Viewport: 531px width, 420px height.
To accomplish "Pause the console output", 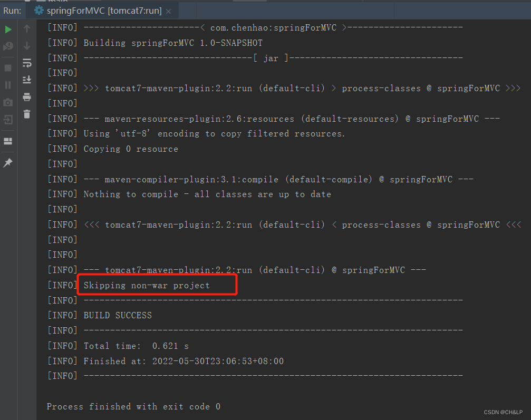I will pyautogui.click(x=7, y=84).
